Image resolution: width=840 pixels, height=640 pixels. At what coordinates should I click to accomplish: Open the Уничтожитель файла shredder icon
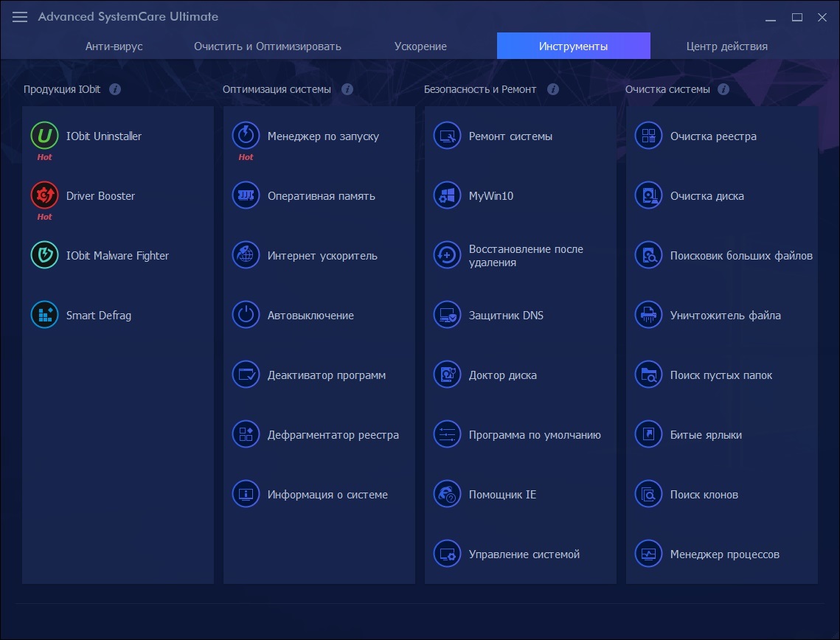tap(648, 315)
